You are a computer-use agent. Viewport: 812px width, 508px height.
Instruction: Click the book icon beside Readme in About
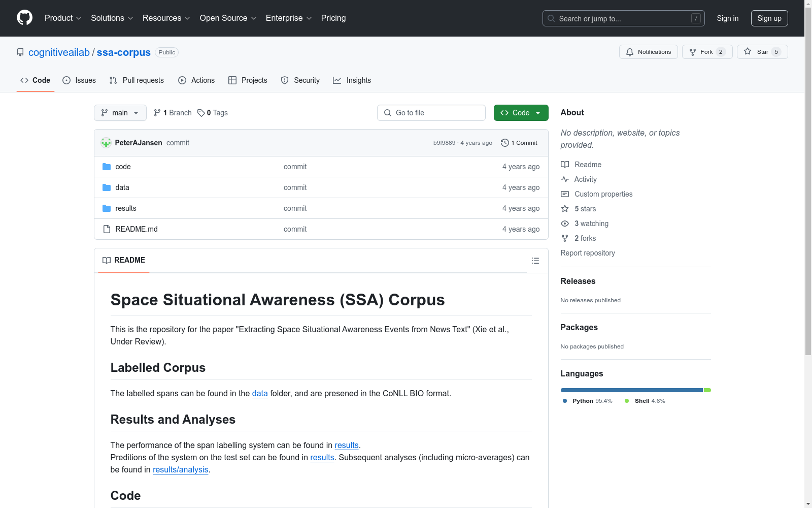565,165
